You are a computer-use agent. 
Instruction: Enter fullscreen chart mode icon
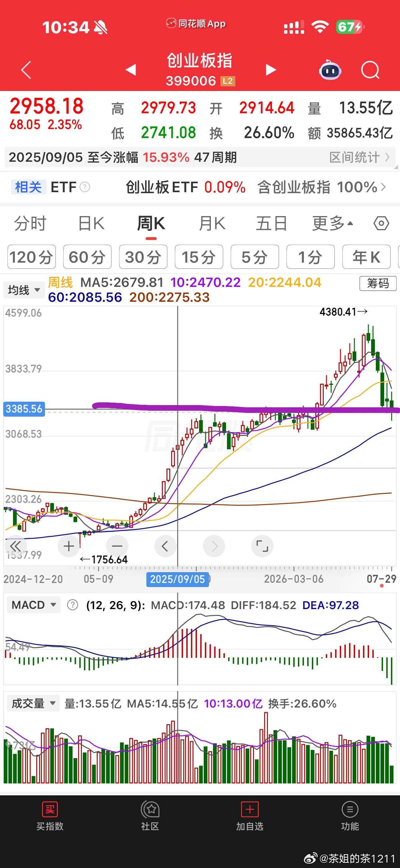click(x=262, y=546)
